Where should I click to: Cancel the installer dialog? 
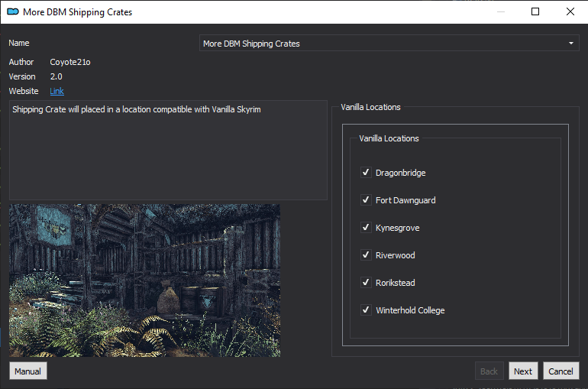coord(561,371)
